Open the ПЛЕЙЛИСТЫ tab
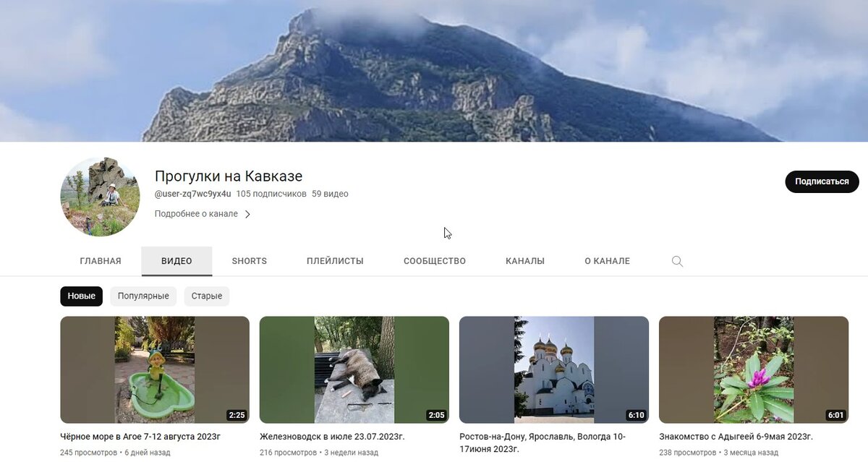 click(336, 260)
